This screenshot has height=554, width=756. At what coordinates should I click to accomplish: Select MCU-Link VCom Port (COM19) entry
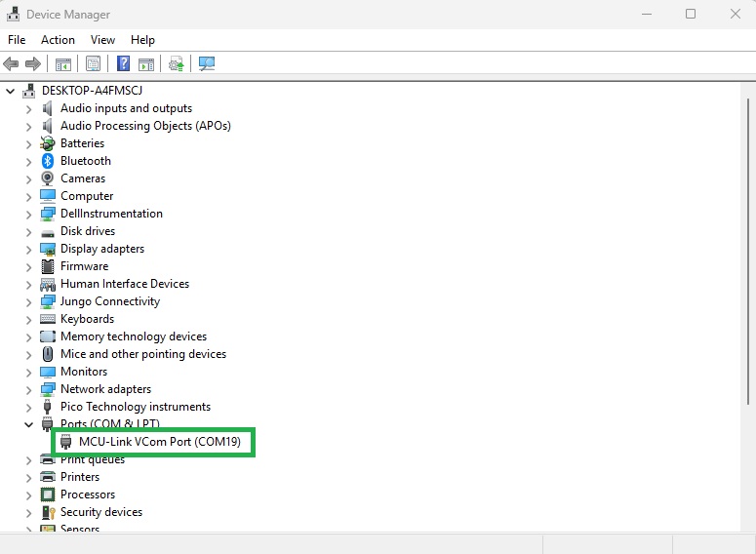pyautogui.click(x=160, y=442)
